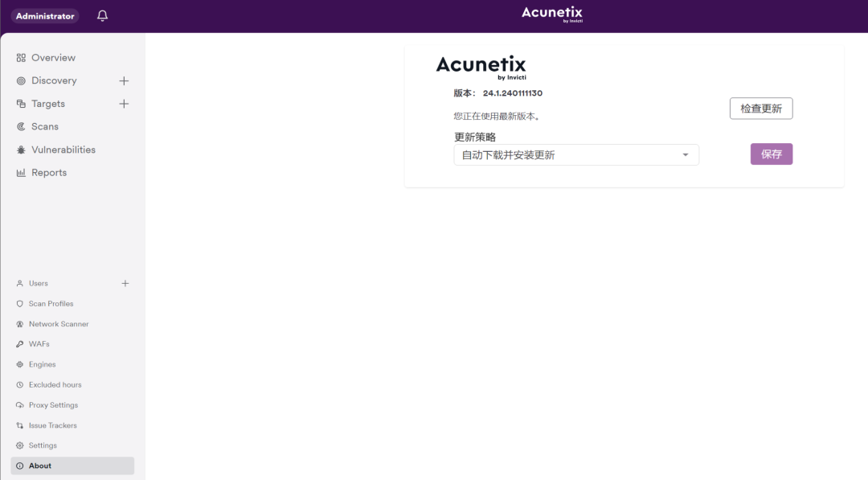Add a user via Users plus icon
This screenshot has height=480, width=868.
coord(125,284)
